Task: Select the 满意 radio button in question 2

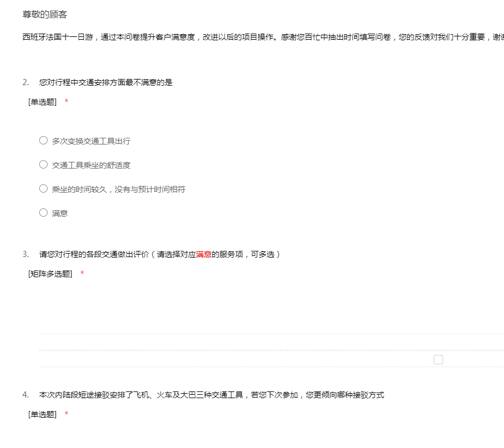Action: (43, 213)
